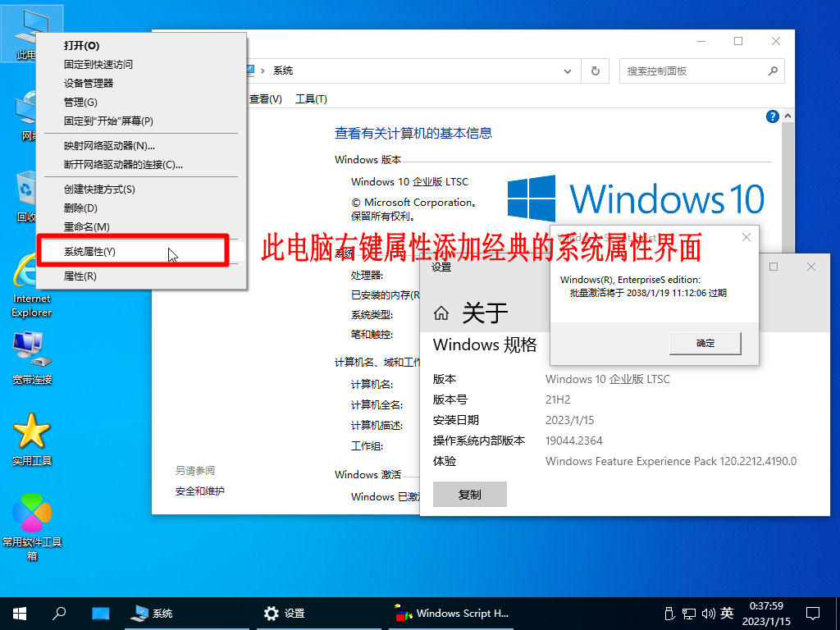Open the notification center icon

(812, 613)
